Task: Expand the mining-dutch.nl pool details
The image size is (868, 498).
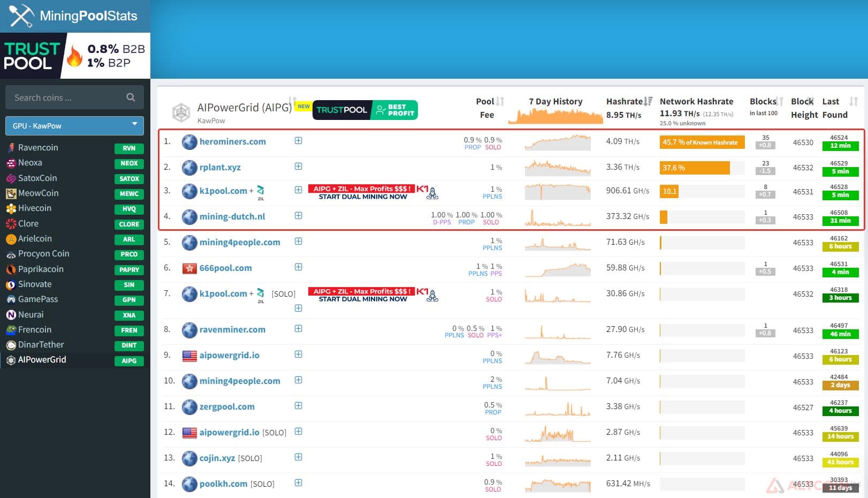Action: (299, 216)
